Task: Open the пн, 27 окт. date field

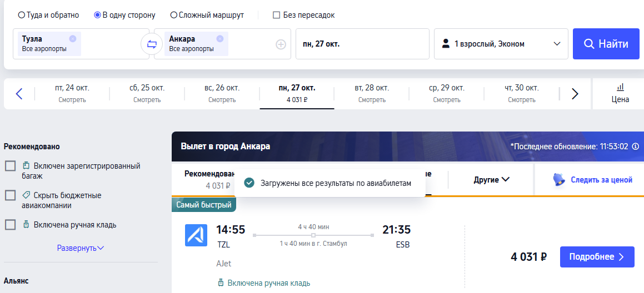Action: click(x=362, y=44)
